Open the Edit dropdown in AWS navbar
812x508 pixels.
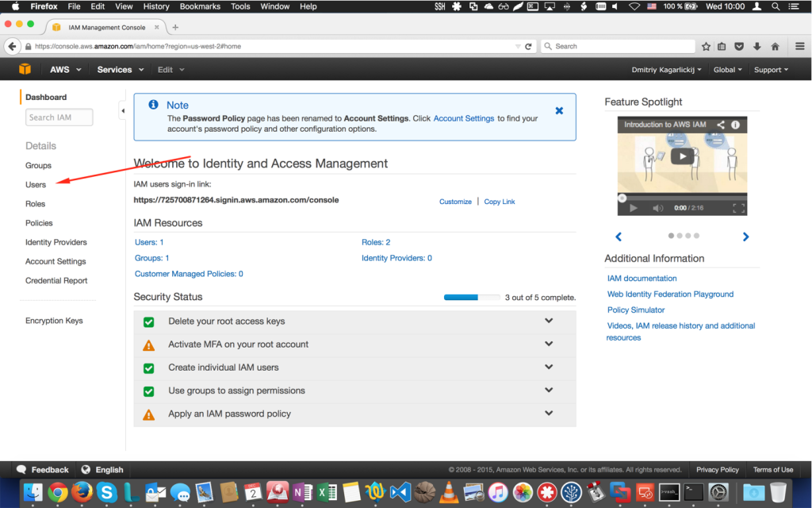(171, 70)
